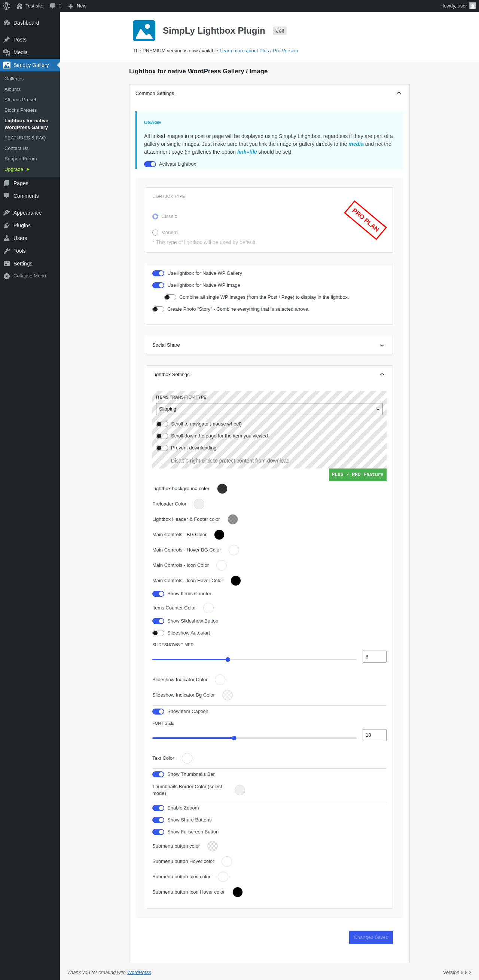
Task: Open the comments bubble icon in admin bar
Action: (x=52, y=6)
